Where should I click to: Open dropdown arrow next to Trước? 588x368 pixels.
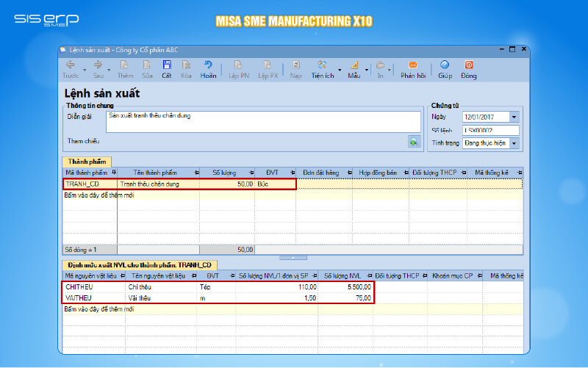85,70
